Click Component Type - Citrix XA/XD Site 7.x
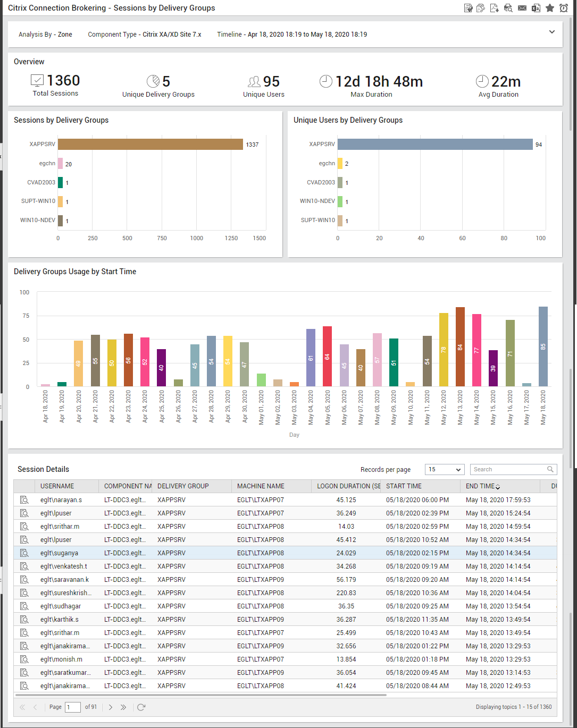This screenshot has height=728, width=577. (145, 34)
